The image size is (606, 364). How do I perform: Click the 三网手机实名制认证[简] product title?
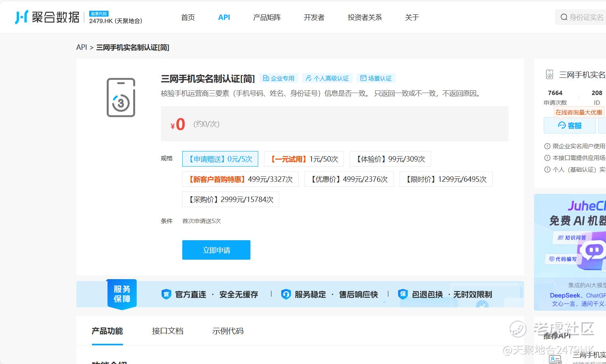tap(208, 79)
